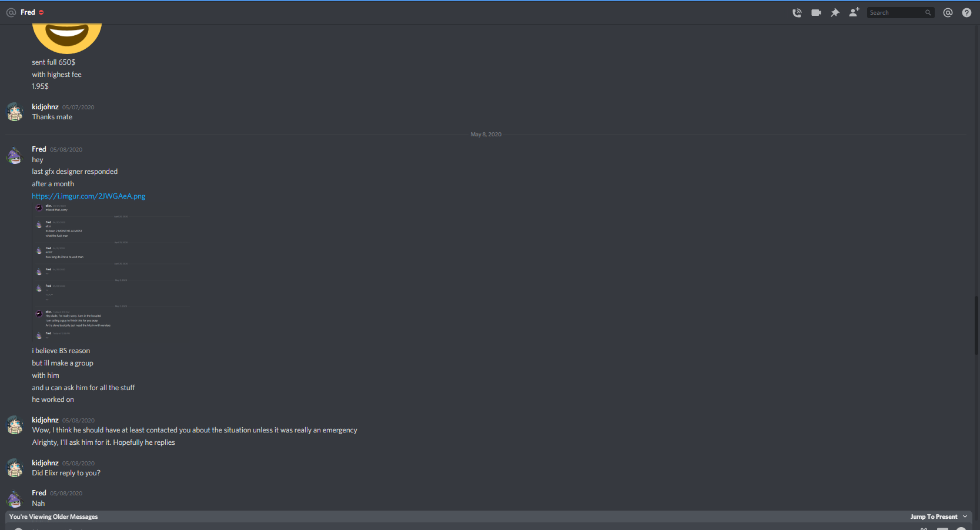This screenshot has width=980, height=530.
Task: Click the search magnifier icon
Action: click(x=928, y=12)
